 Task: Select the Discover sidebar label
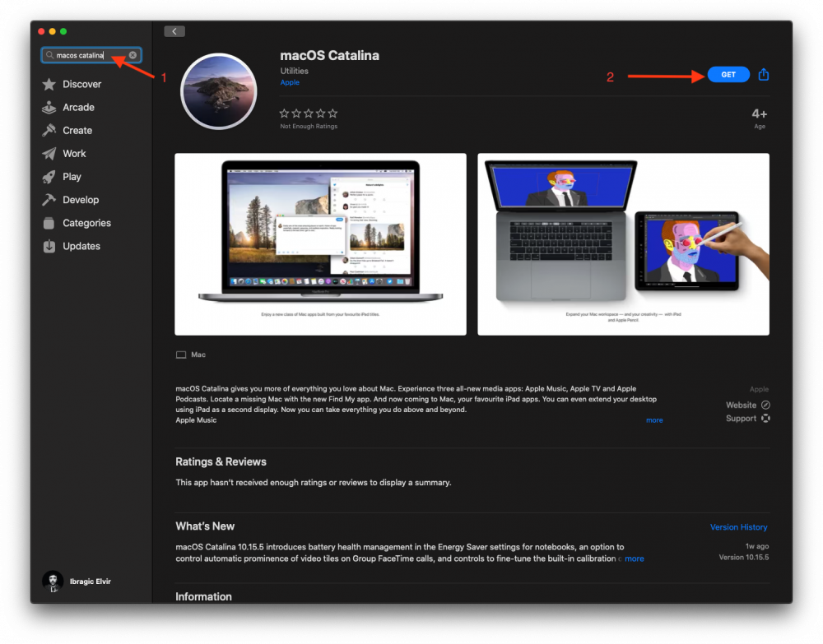pos(81,84)
